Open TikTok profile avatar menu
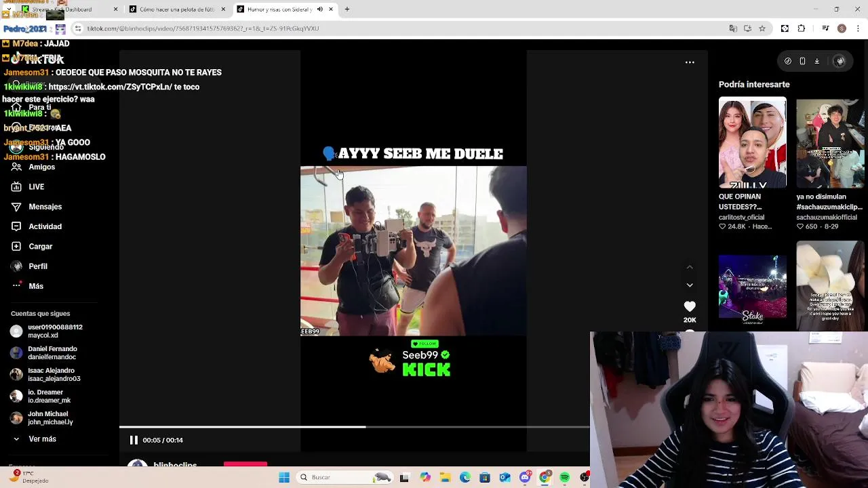Image resolution: width=868 pixels, height=488 pixels. tap(840, 61)
